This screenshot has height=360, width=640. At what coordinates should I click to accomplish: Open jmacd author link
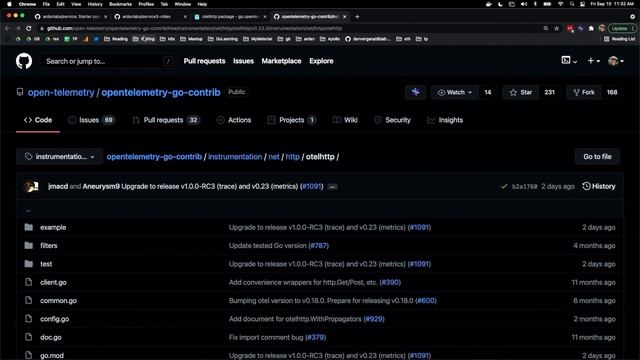(x=58, y=187)
